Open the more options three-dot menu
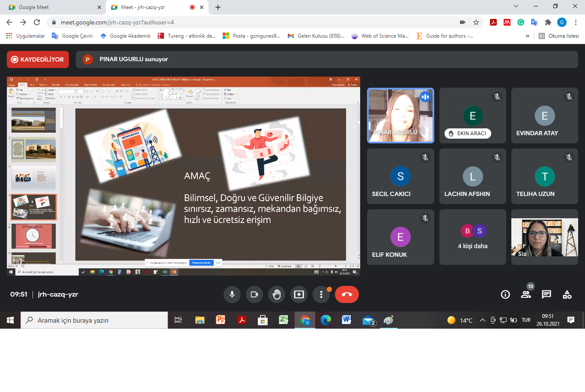Screen dimensions: 585x392 (321, 294)
